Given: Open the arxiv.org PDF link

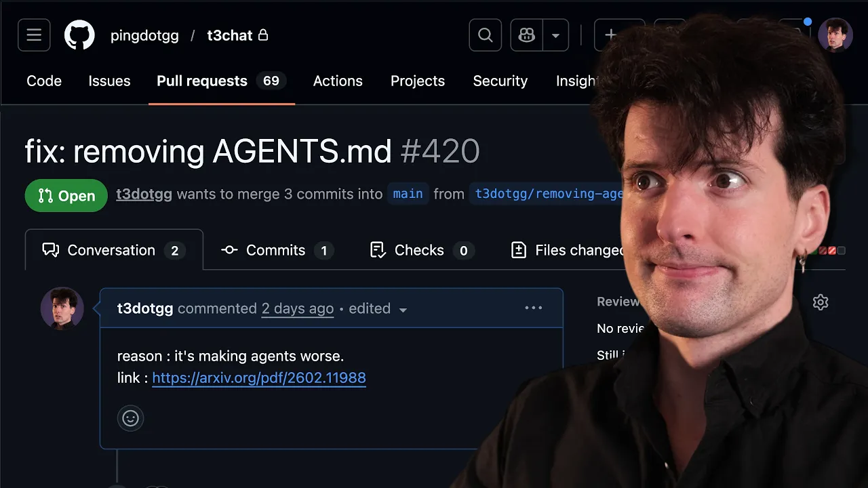Looking at the screenshot, I should (x=259, y=378).
